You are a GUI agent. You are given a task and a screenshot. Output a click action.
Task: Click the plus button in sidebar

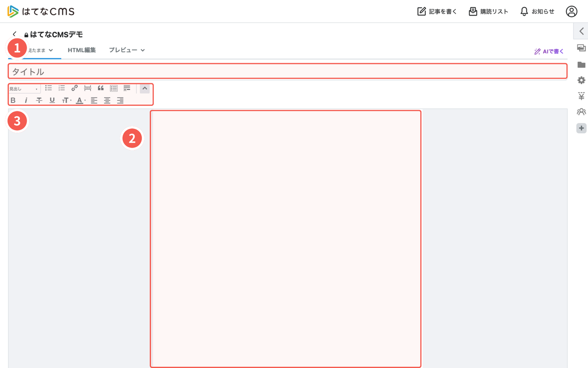click(x=581, y=128)
